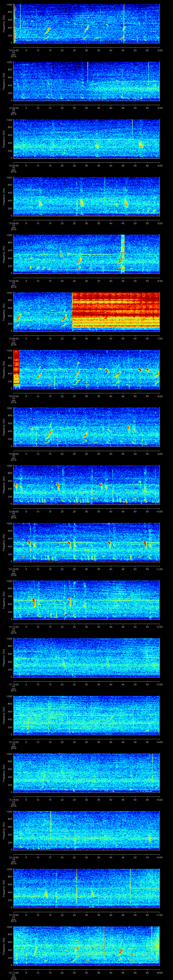The height and width of the screenshot is (980, 173).
Task: Click the 13:06:00 spectrogram with red noise block
Action: pyautogui.click(x=86, y=312)
